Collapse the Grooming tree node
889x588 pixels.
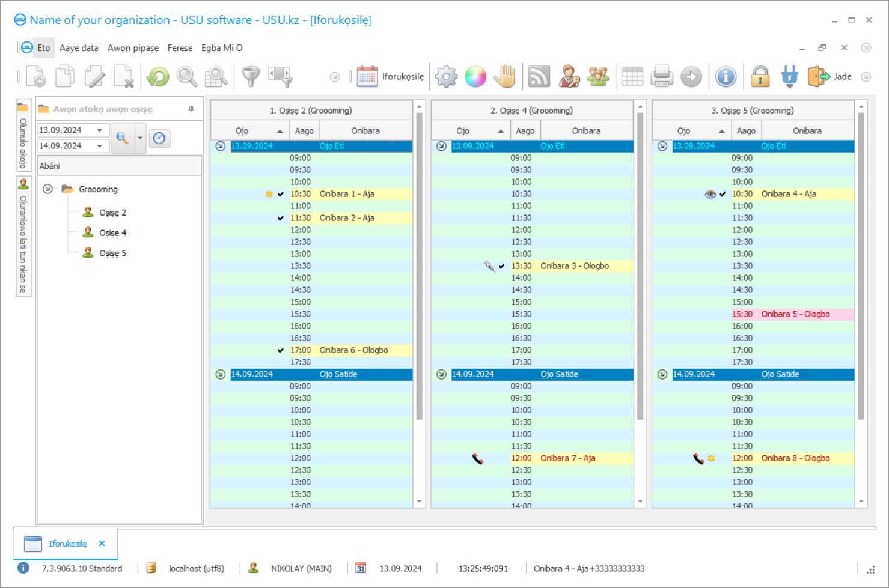(47, 189)
